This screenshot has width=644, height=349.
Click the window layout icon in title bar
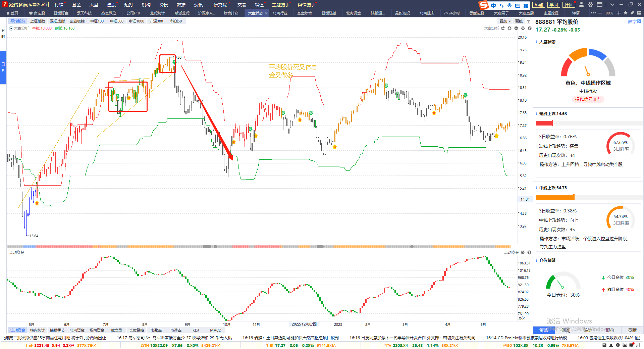pyautogui.click(x=599, y=5)
